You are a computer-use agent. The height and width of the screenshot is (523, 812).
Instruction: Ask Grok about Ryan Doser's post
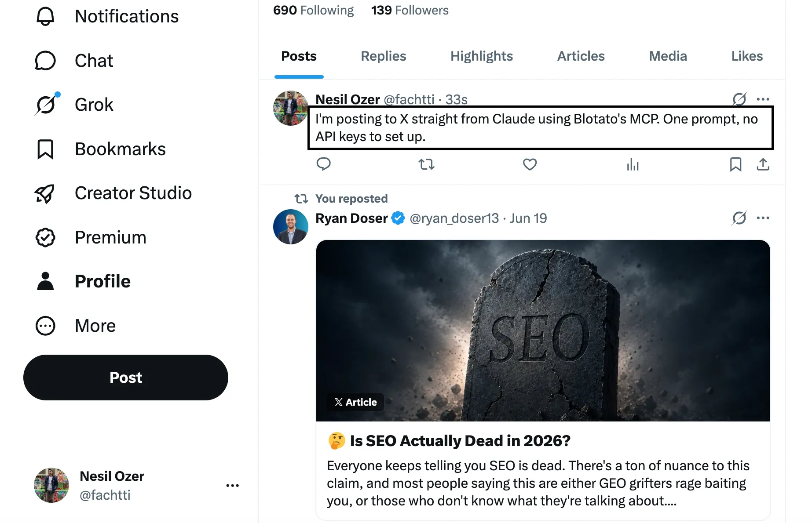tap(739, 218)
